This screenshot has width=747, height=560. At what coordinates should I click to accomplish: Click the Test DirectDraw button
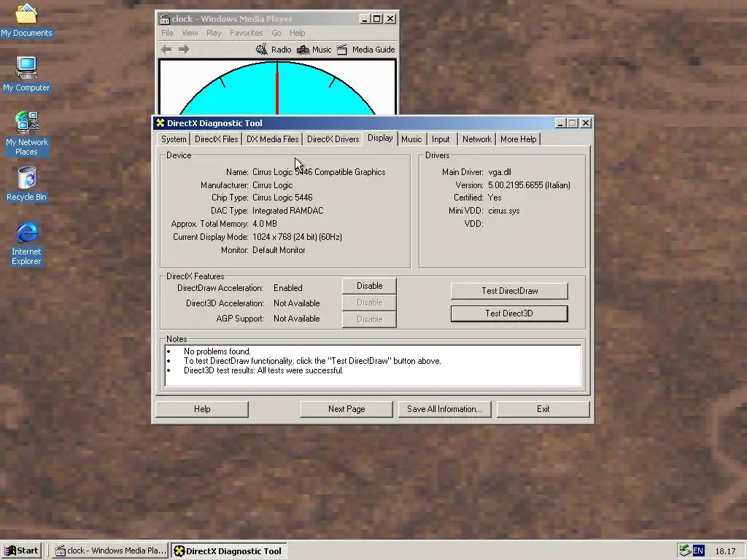[509, 291]
